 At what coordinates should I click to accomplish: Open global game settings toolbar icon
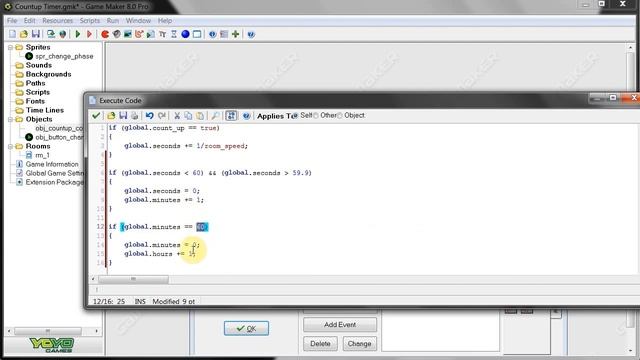coord(224,34)
